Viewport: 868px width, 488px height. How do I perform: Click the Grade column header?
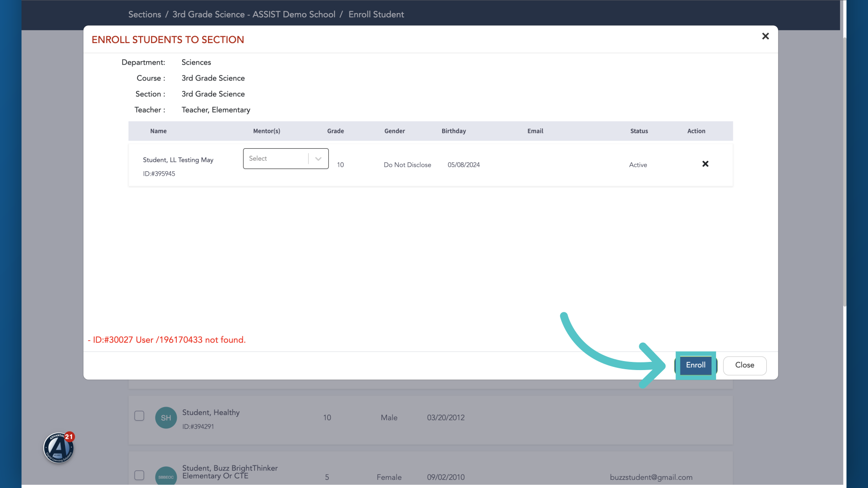(x=335, y=131)
